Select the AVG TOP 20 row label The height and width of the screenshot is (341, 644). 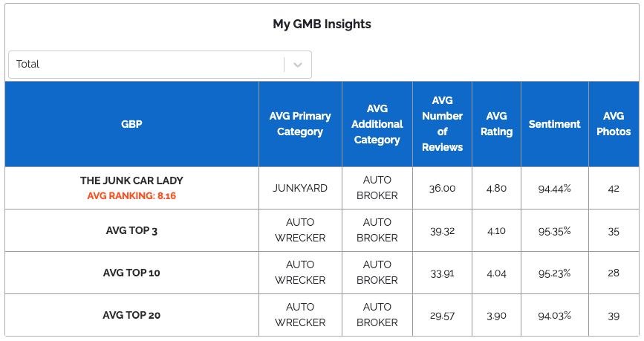131,316
